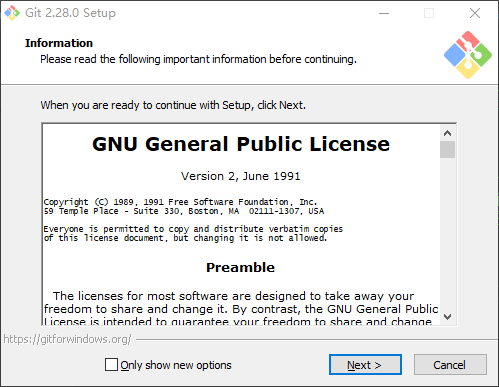Click the "Git 2.28.0 Setup" title bar text

point(70,13)
